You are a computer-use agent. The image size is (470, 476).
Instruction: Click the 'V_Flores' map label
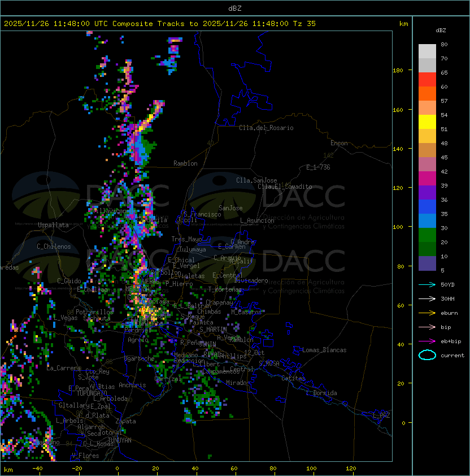click(x=85, y=456)
